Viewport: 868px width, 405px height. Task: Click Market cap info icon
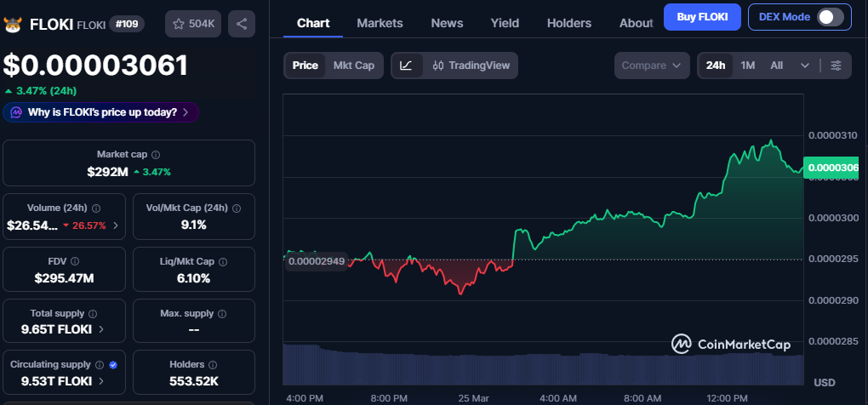[x=156, y=154]
